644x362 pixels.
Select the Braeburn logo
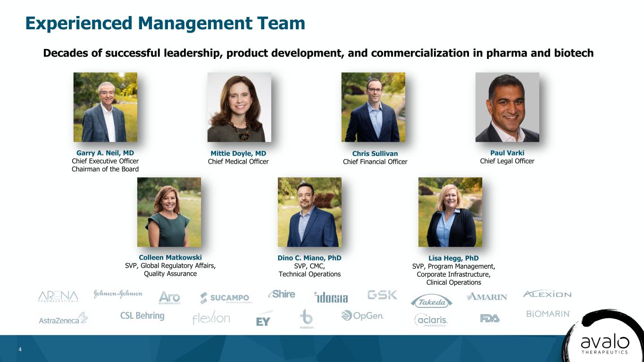(x=307, y=319)
